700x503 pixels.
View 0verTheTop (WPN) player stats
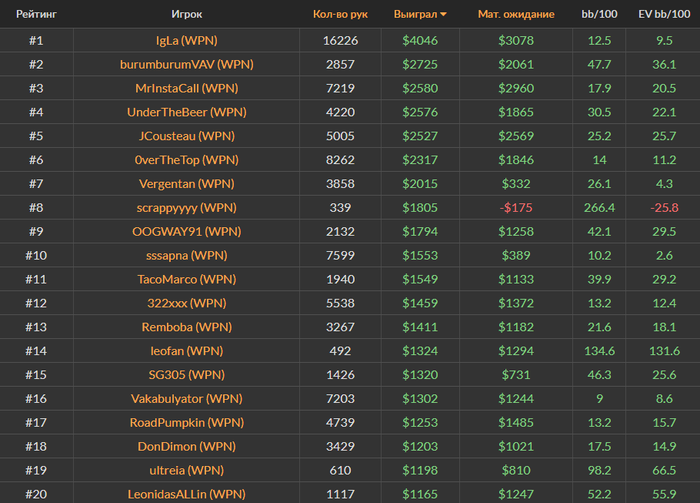pos(187,160)
